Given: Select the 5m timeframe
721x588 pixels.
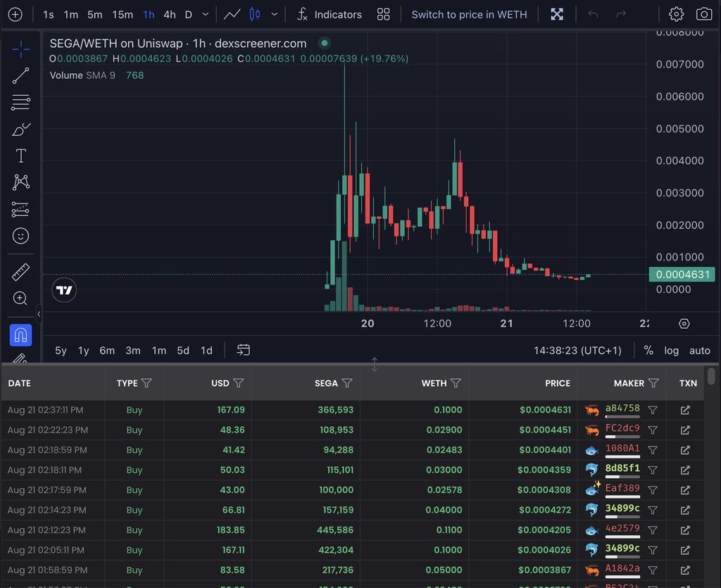Looking at the screenshot, I should tap(95, 15).
